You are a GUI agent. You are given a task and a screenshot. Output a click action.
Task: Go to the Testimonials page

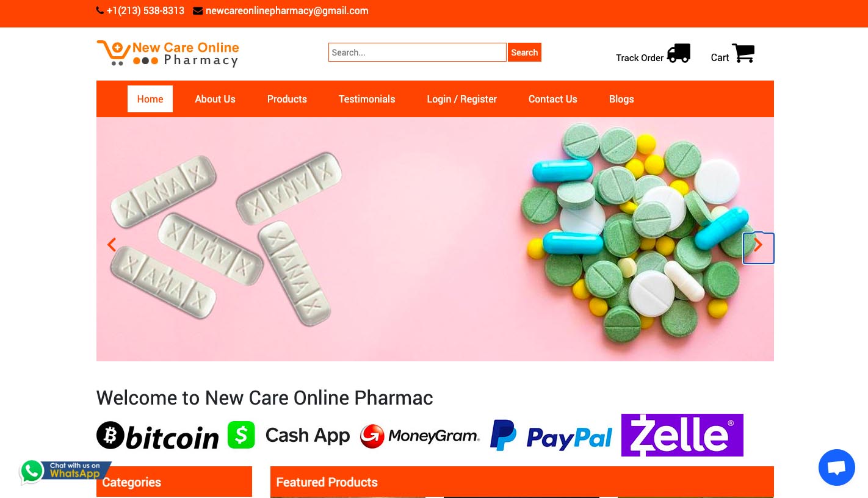367,99
